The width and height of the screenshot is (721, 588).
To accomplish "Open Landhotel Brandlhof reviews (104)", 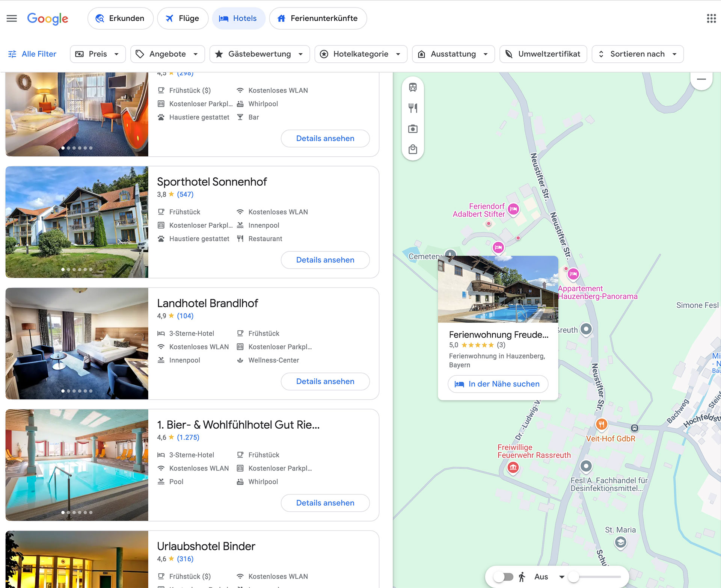I will pos(185,316).
